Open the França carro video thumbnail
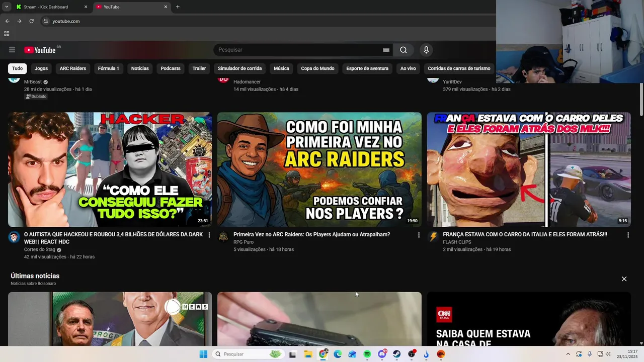Screen dimensions: 644x362 point(529,169)
